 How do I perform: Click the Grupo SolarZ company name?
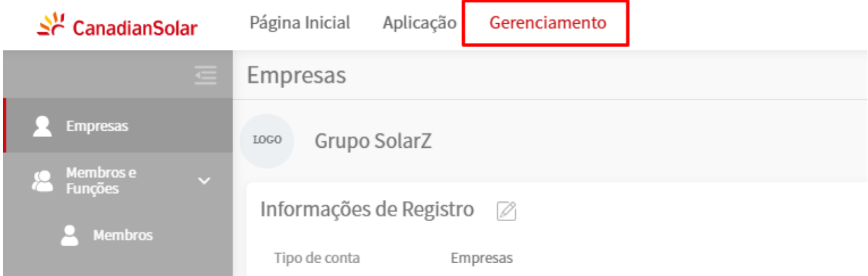373,142
